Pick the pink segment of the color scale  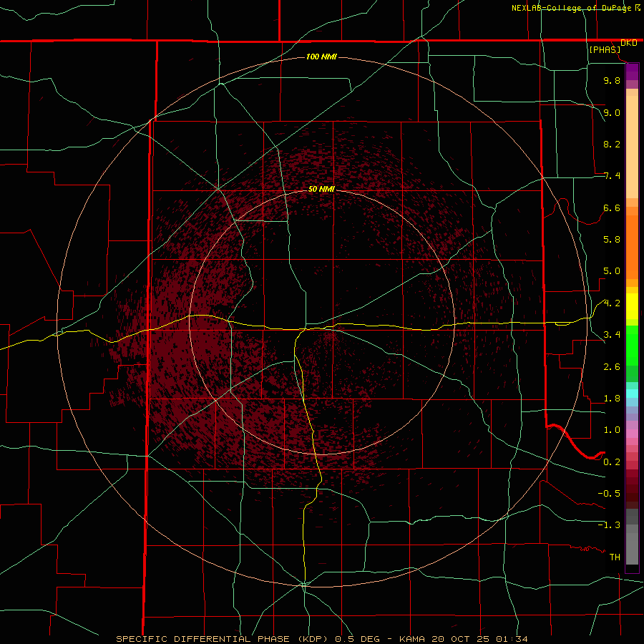632,434
